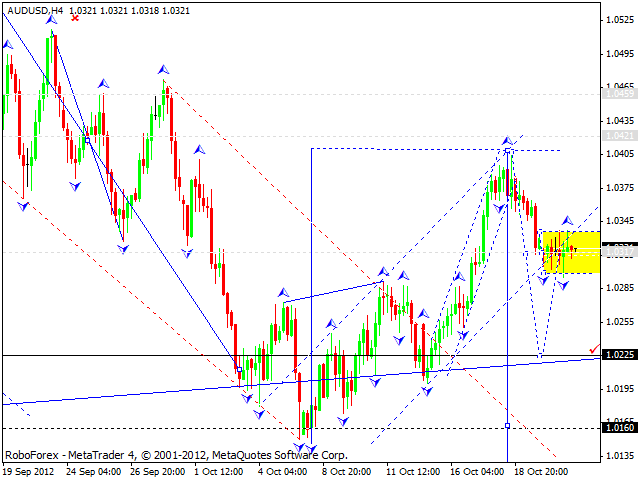The height and width of the screenshot is (480, 640).
Task: Click the 1 Oct 12:00 date label
Action: coord(219,472)
